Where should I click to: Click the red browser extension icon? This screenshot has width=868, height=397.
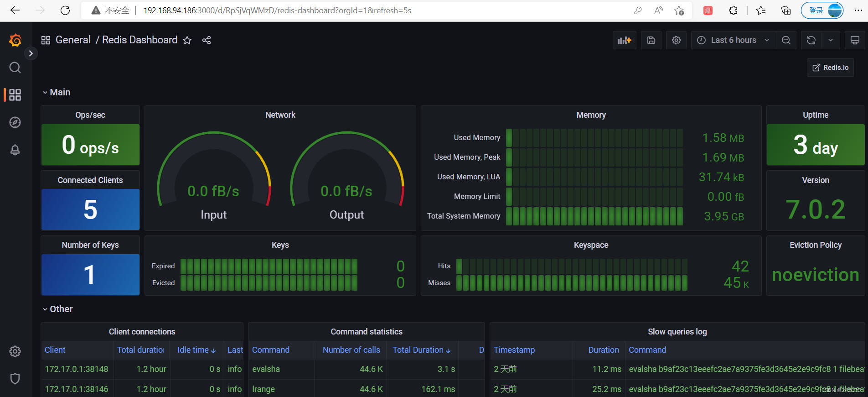click(x=708, y=10)
